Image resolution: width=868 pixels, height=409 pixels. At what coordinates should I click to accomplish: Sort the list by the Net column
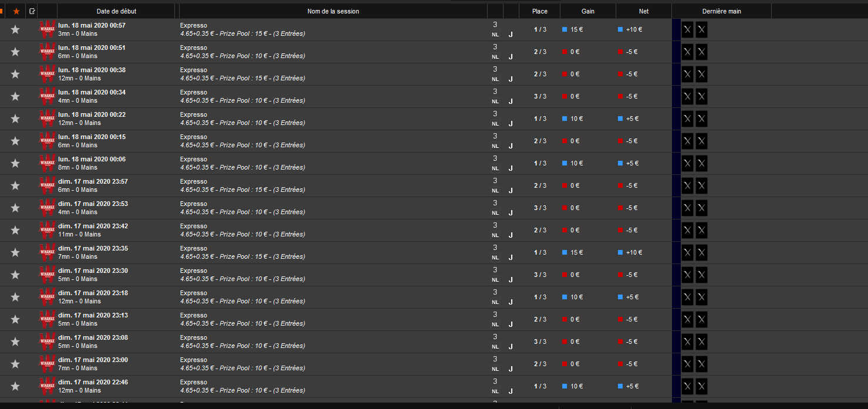[644, 11]
